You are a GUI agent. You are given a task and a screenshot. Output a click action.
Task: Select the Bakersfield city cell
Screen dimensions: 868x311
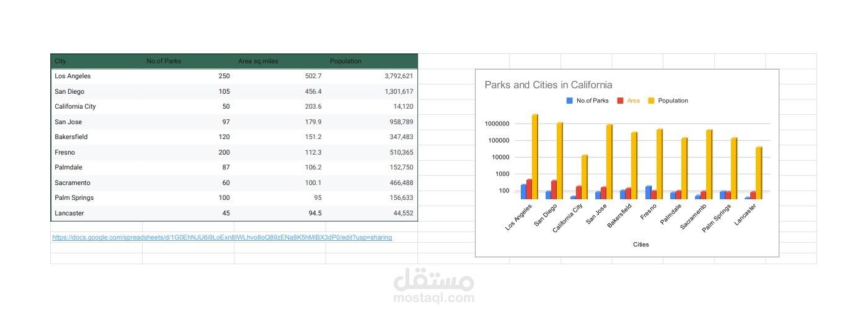[71, 137]
